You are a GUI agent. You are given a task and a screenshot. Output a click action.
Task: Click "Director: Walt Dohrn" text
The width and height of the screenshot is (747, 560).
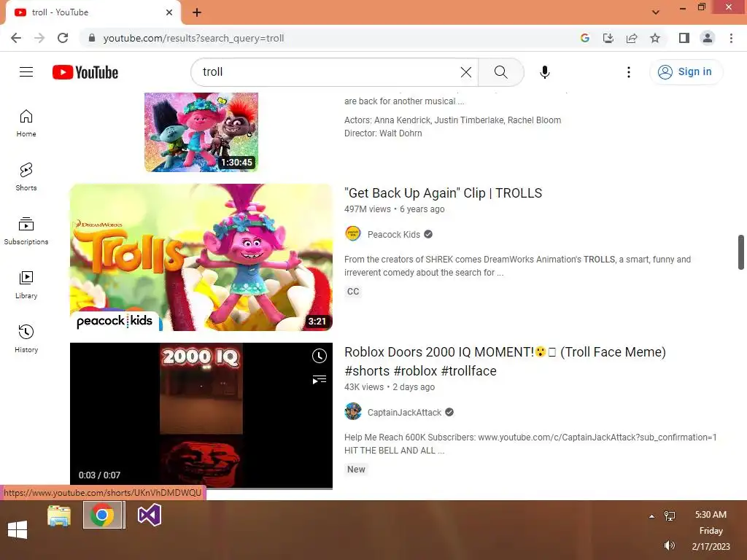[383, 133]
